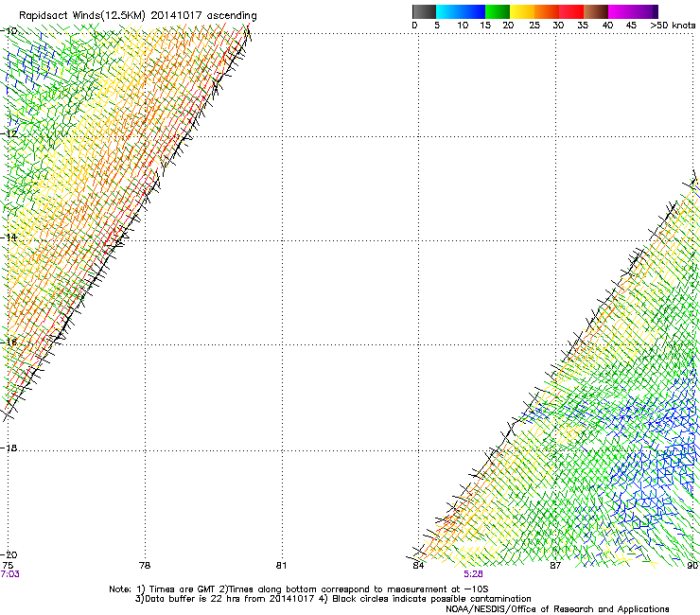Select the green 15-20 knots legend swatch

498,11
